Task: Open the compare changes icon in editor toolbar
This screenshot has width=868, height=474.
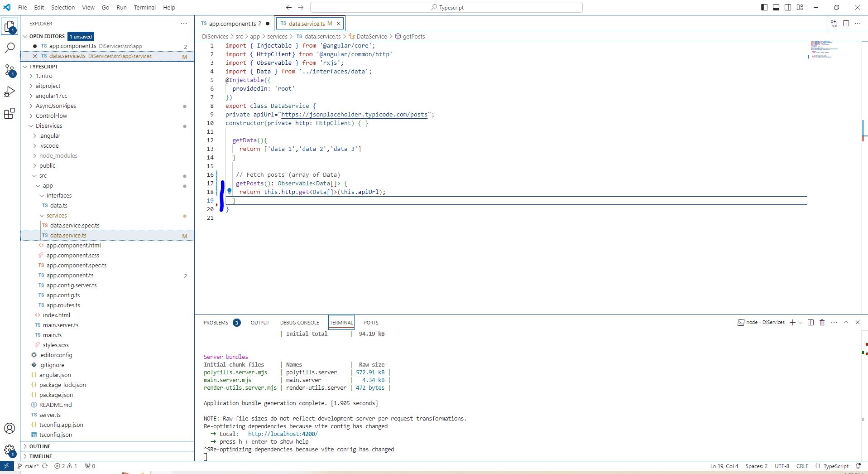Action: coord(834,24)
